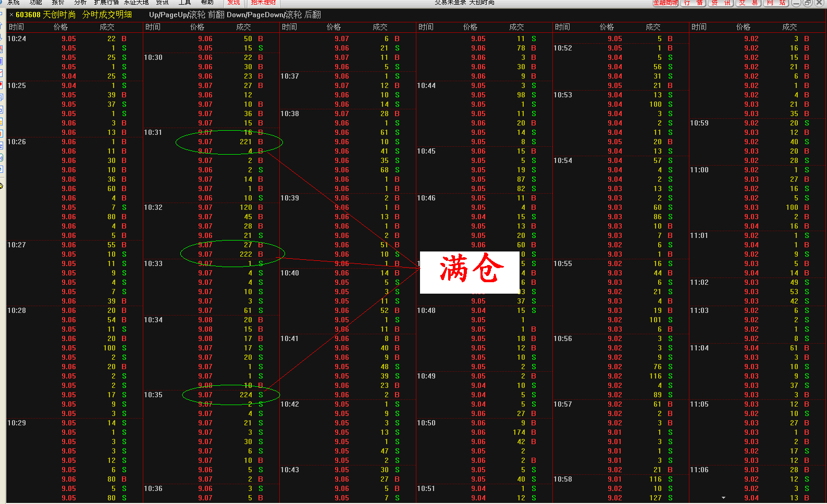Click the up arrow icon in left sidebar
827x504 pixels.
[2, 26]
